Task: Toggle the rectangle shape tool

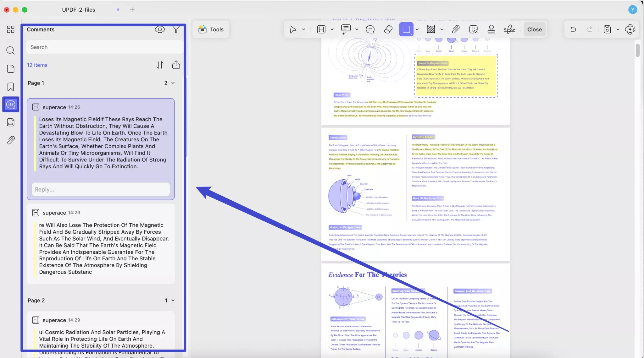Action: pos(406,30)
